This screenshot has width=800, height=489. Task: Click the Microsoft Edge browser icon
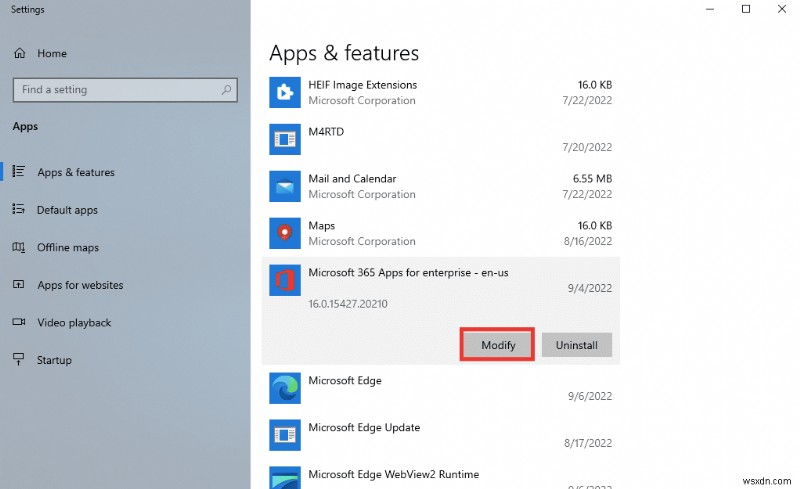coord(285,388)
